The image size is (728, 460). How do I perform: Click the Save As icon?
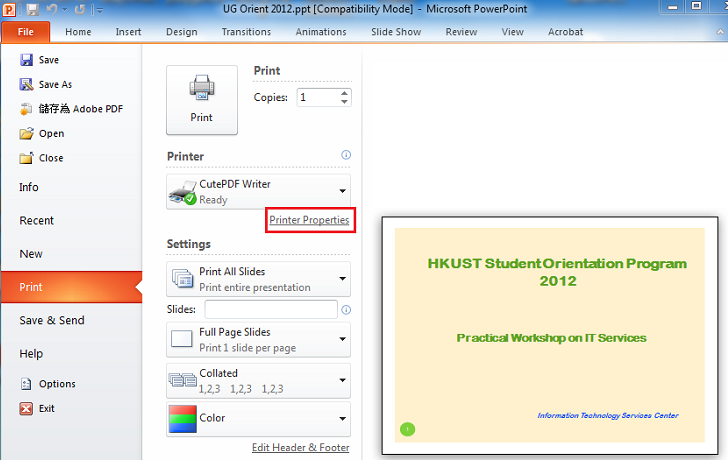tap(26, 85)
